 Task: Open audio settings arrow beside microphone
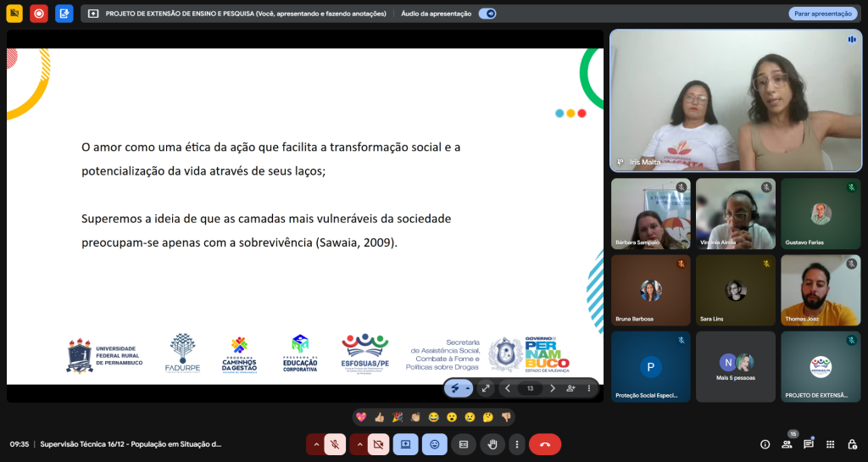point(316,444)
